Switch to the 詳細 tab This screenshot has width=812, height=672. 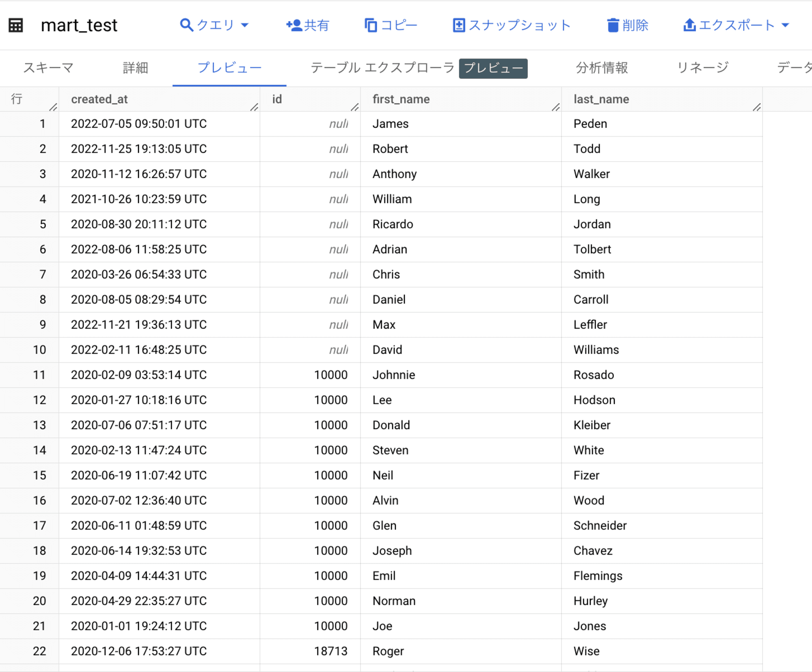(135, 68)
